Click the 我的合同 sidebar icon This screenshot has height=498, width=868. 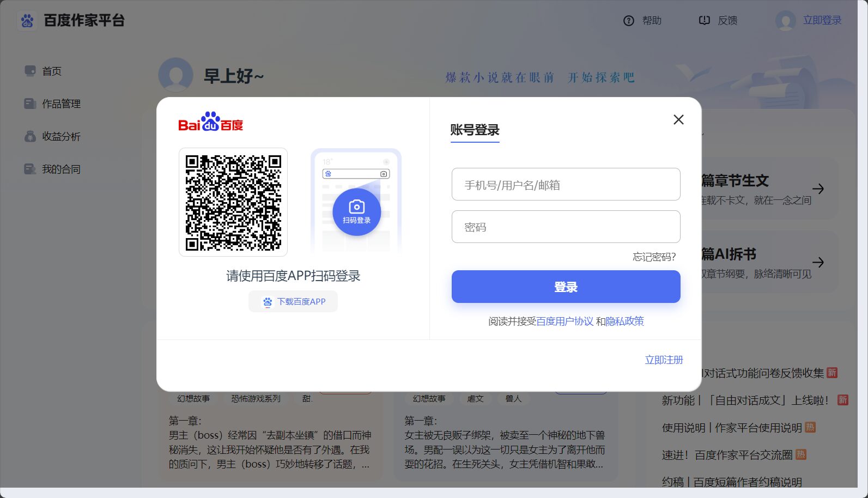[x=30, y=169]
